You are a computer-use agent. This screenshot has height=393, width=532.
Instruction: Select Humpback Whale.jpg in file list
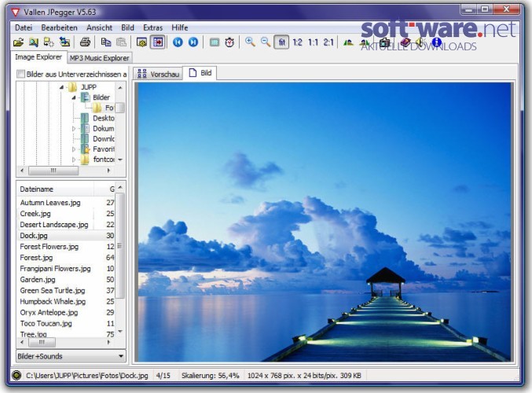[53, 301]
